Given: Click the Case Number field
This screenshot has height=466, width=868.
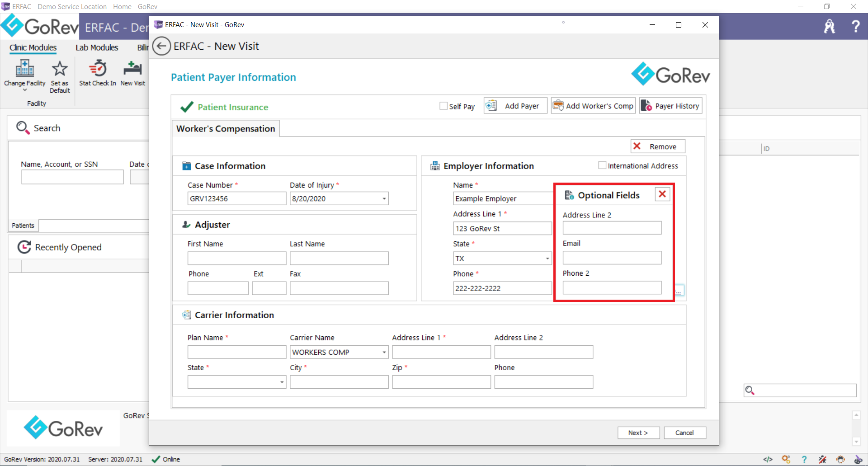Looking at the screenshot, I should (x=237, y=198).
